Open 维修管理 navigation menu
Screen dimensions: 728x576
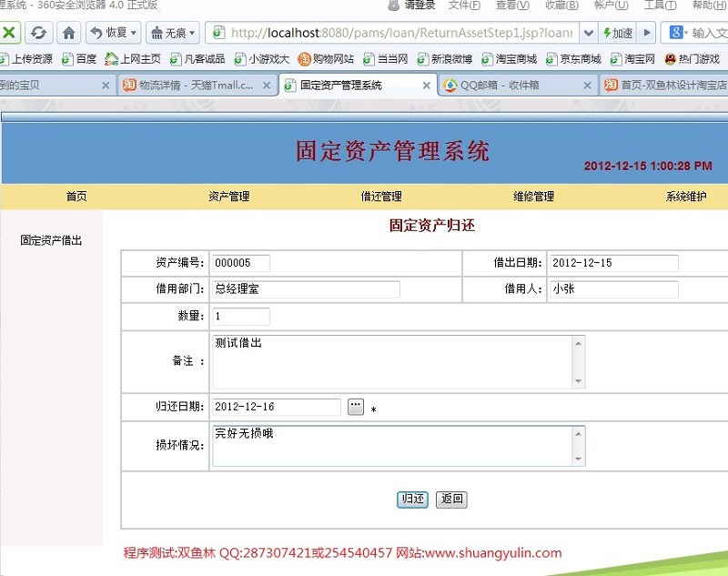(533, 197)
